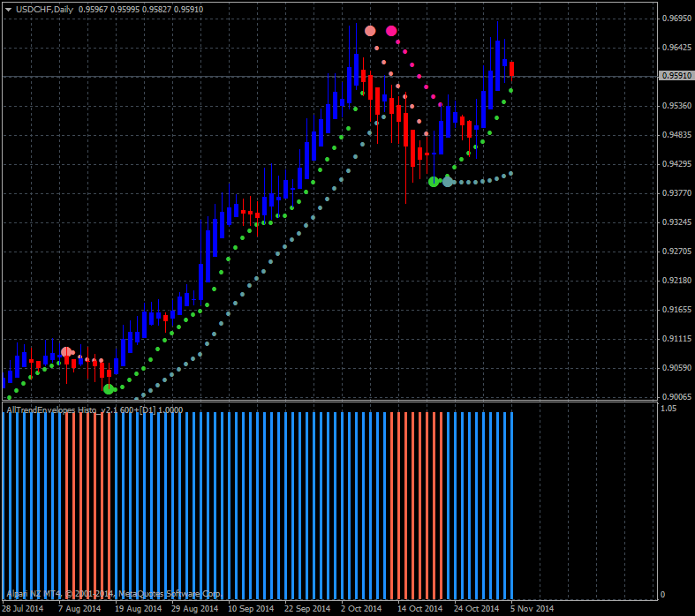This screenshot has width=695, height=616.
Task: Click the red histogram bars in August
Action: [87, 505]
